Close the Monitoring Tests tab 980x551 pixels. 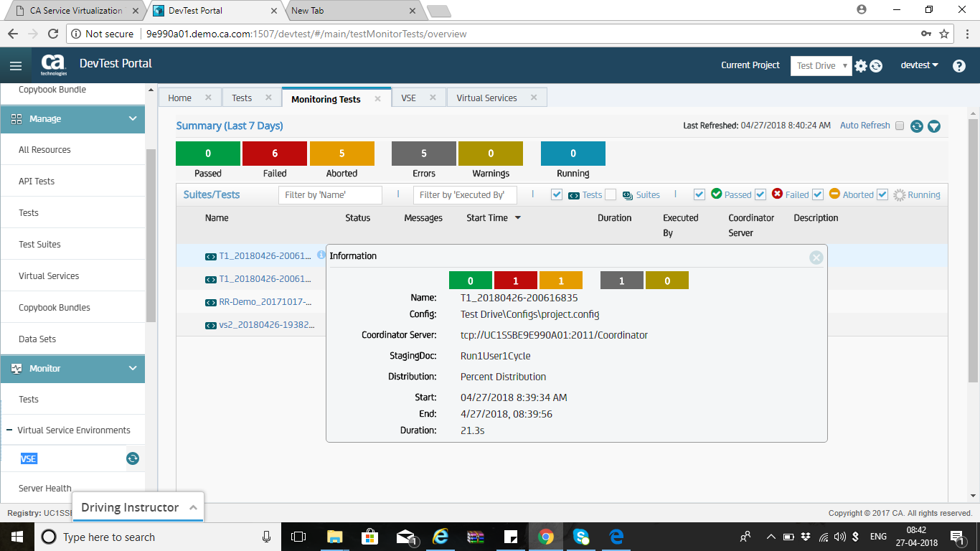point(377,99)
